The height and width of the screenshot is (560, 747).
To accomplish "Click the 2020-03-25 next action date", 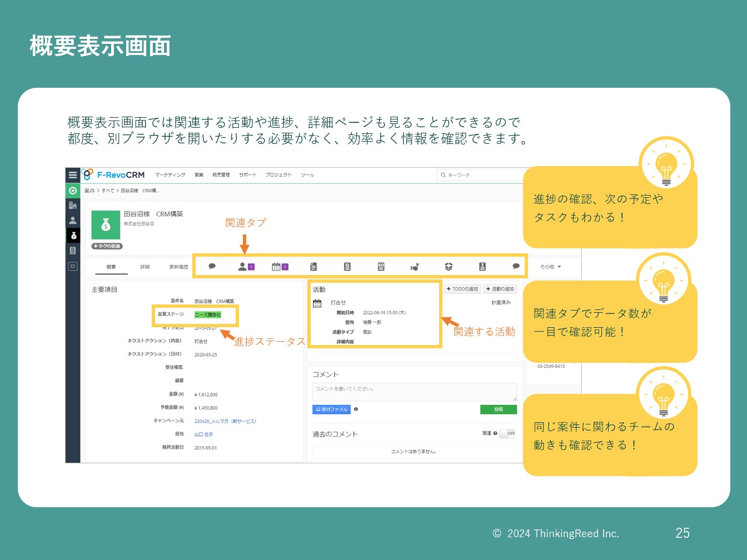I will pos(206,354).
